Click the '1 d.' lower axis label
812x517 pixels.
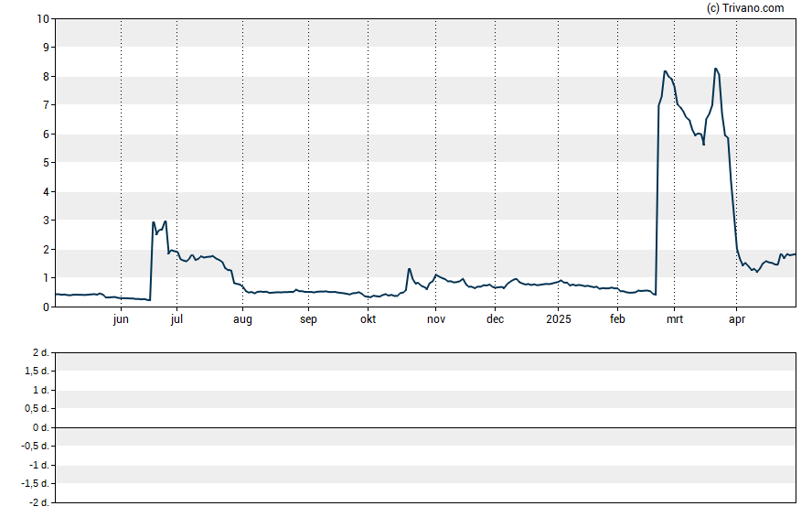click(x=40, y=390)
